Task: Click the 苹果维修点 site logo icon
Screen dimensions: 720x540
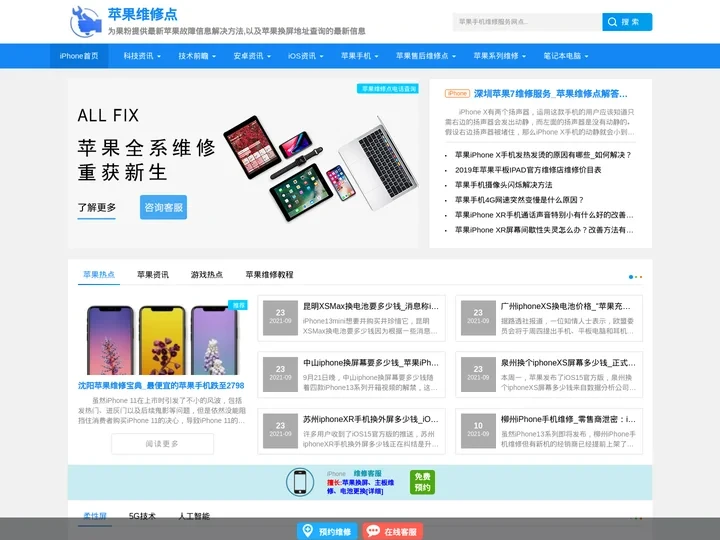Action: 85,22
